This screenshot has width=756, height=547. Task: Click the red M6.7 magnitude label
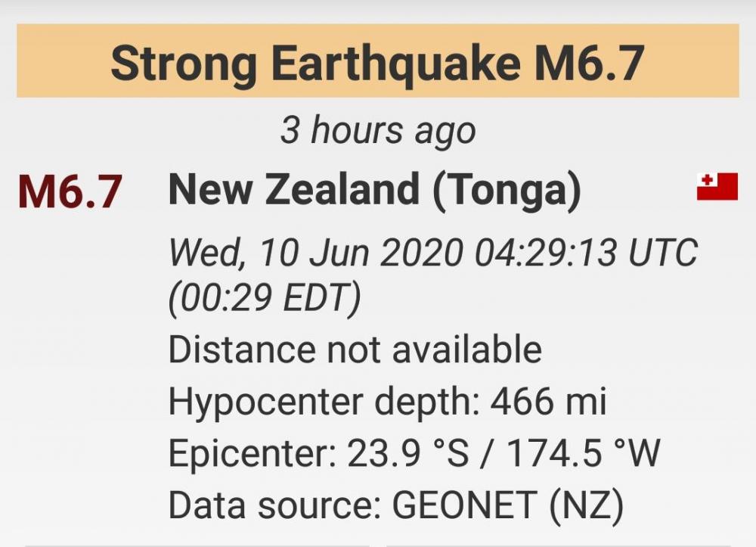pos(70,192)
